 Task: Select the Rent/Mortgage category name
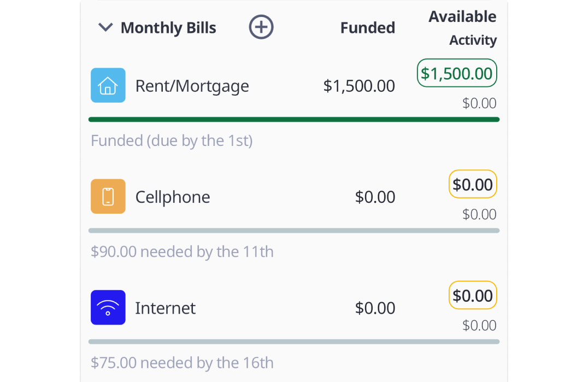[192, 86]
